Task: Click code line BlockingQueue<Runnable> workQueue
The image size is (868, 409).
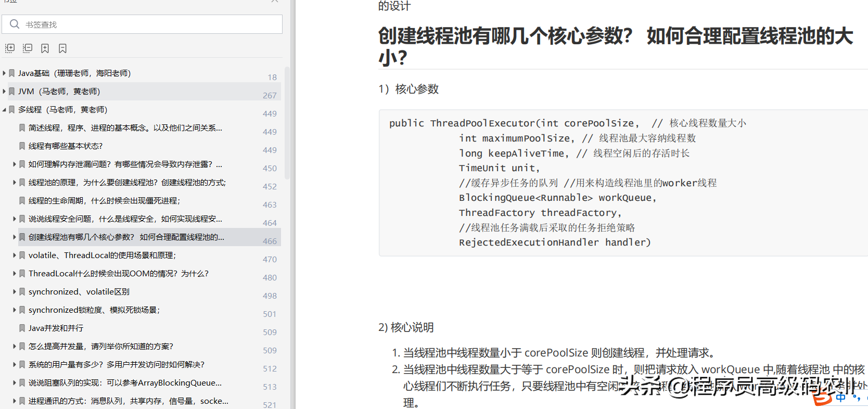Action: (557, 198)
